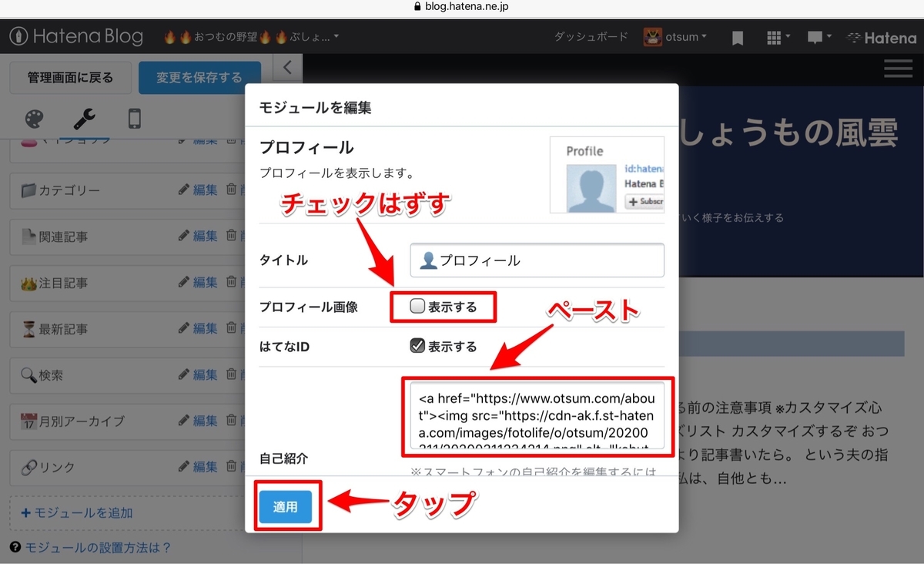Click 管理画面に戻る button
924x564 pixels.
(70, 78)
